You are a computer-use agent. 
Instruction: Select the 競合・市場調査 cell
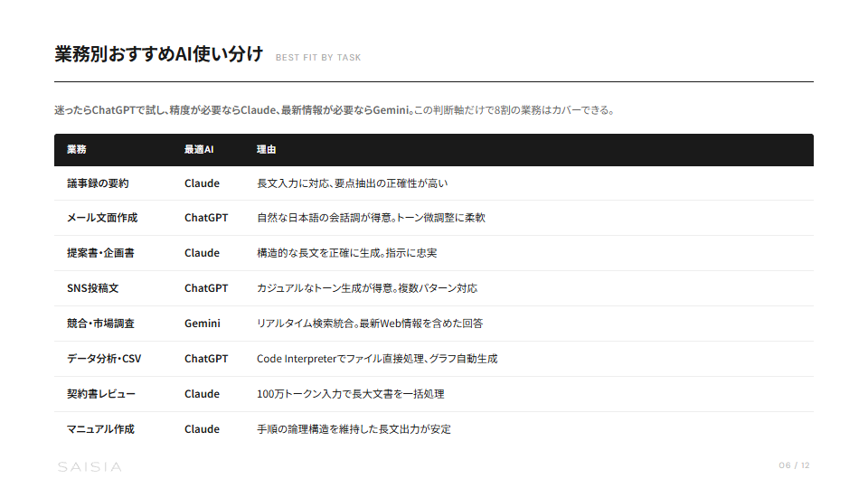(x=100, y=324)
